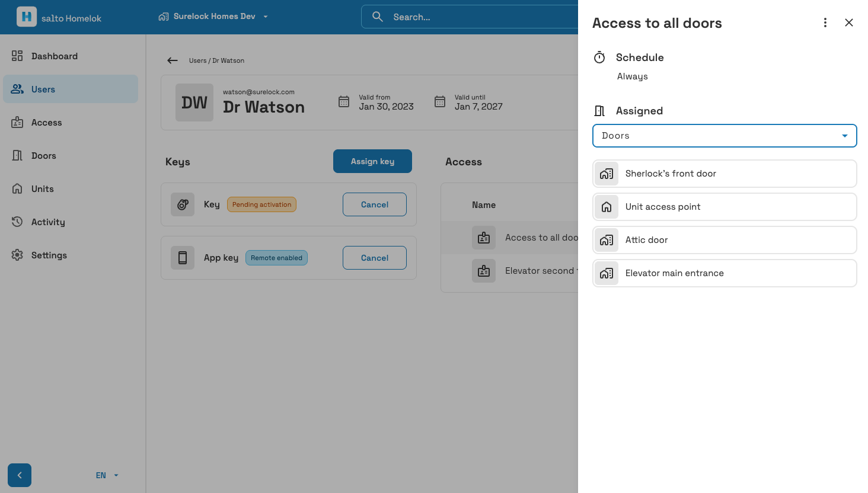Image resolution: width=868 pixels, height=493 pixels.
Task: Click the Users breadcrumb link
Action: click(198, 60)
